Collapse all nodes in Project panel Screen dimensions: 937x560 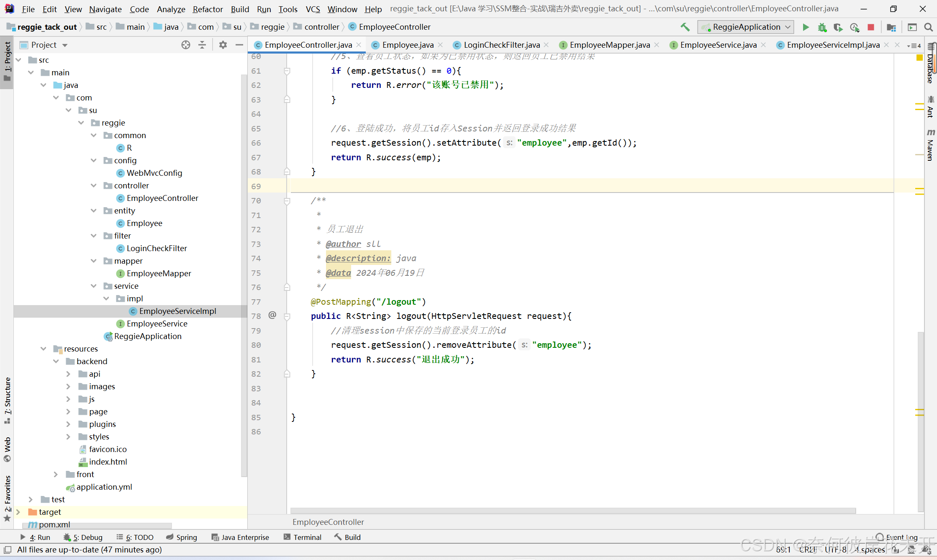[202, 45]
